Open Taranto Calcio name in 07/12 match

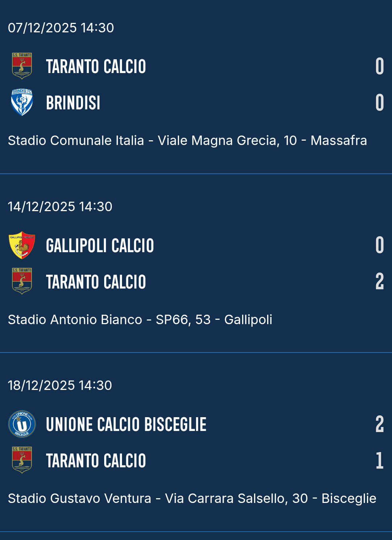click(96, 67)
